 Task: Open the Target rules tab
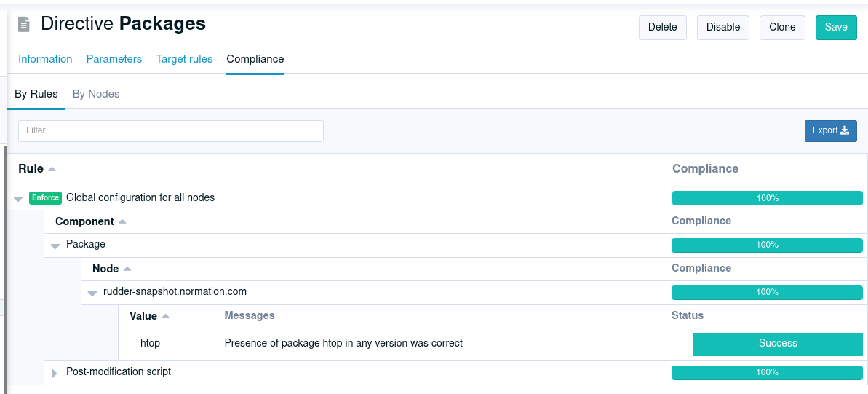184,59
